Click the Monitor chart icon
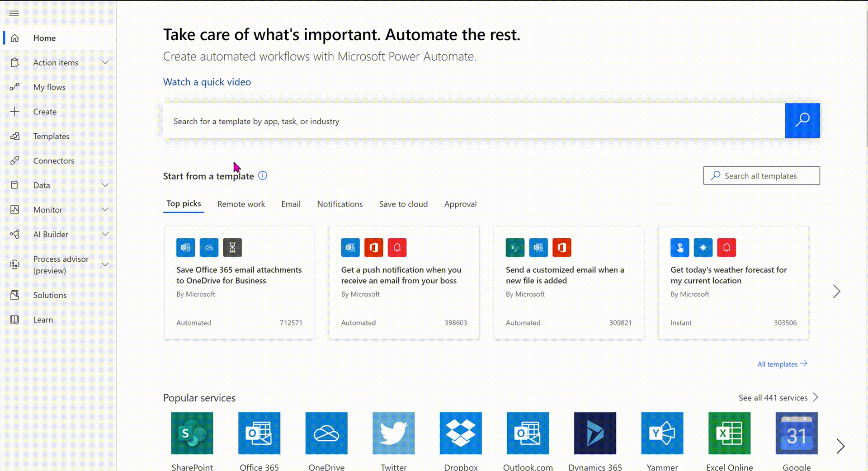The image size is (868, 471). pos(14,209)
